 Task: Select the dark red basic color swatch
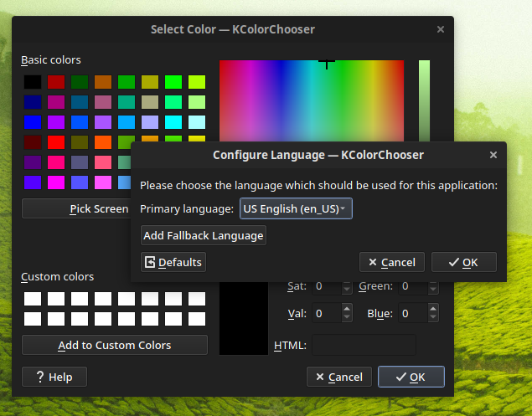click(56, 82)
